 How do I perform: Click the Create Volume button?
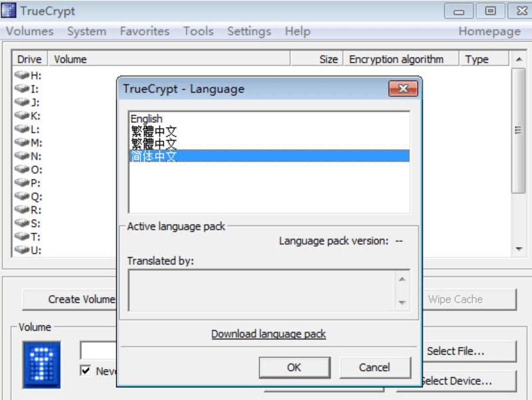click(70, 299)
